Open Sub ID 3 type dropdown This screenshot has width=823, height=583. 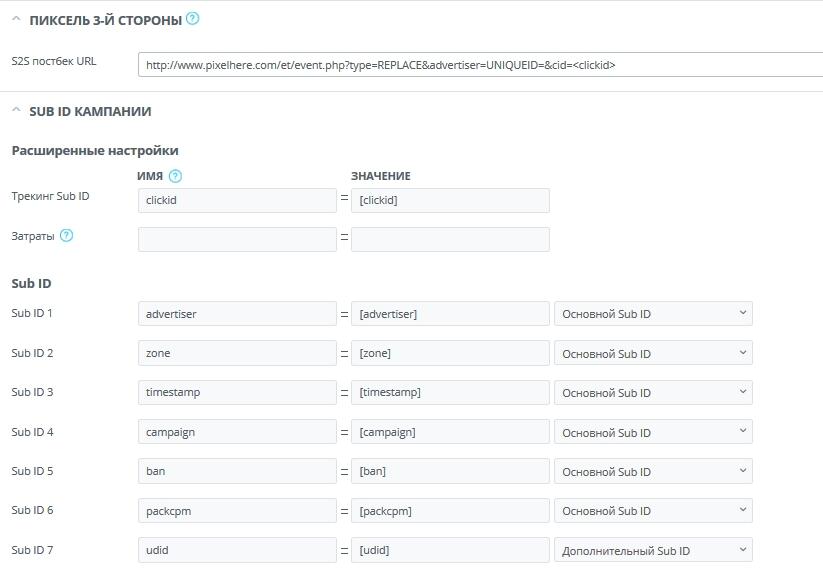click(653, 392)
